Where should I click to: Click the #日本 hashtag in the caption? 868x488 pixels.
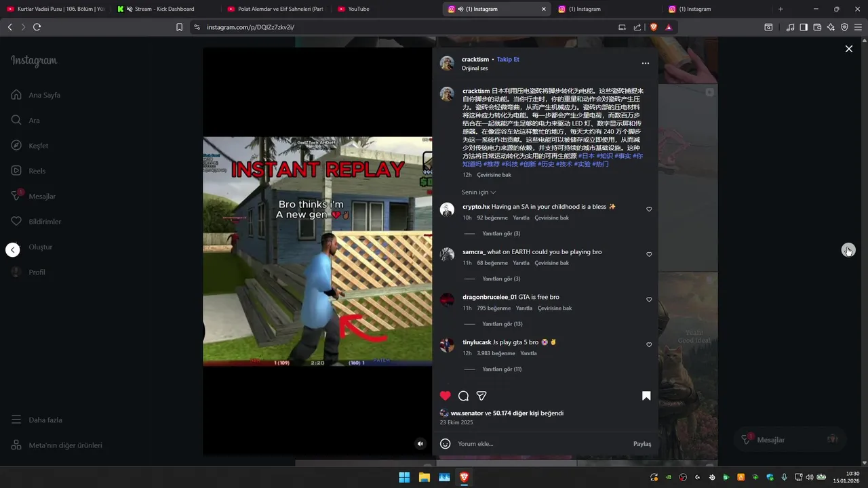587,156
